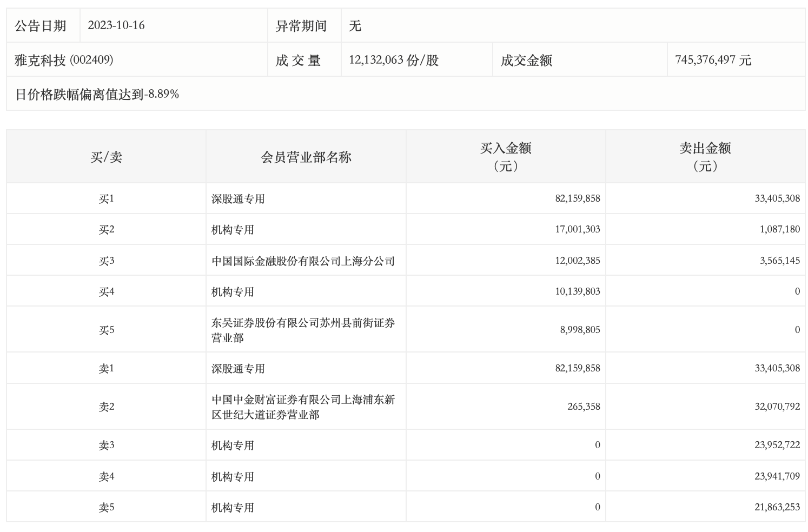Select the 卖5 row label
The height and width of the screenshot is (532, 808).
[106, 508]
